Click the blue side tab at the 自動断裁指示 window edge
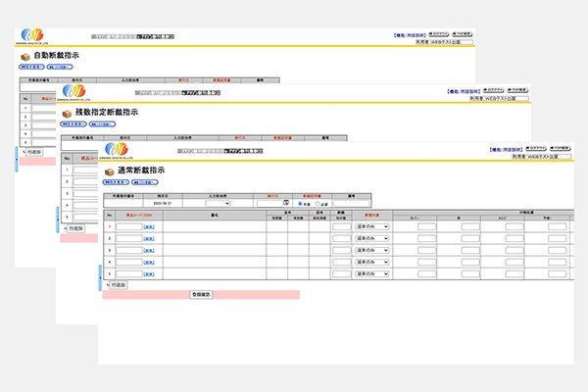 coord(16,160)
